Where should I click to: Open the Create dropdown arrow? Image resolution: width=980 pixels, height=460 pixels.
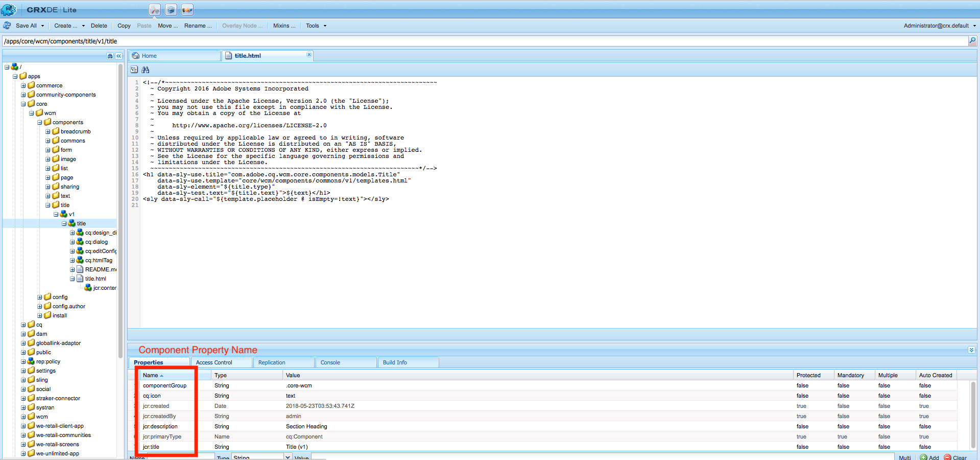pos(83,26)
